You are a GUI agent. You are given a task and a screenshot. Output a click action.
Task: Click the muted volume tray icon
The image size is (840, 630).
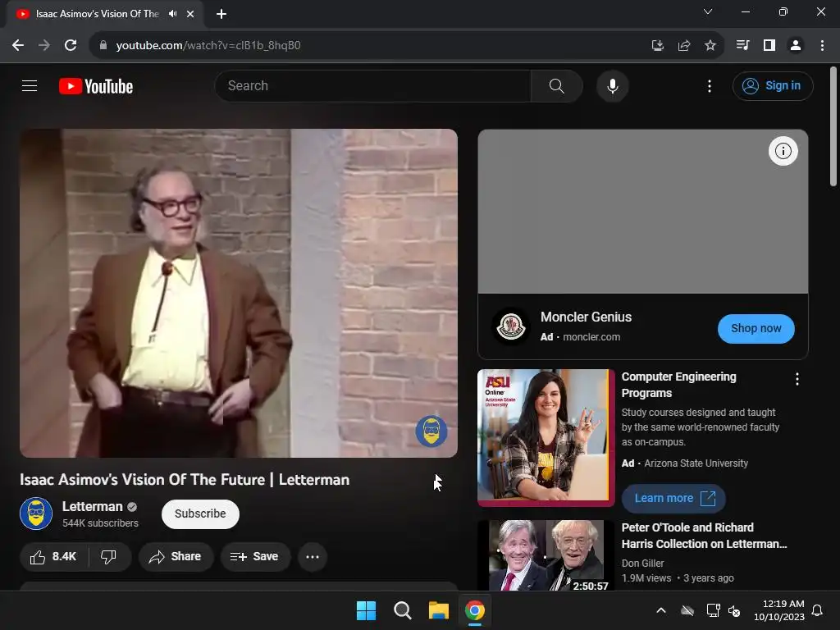734,610
